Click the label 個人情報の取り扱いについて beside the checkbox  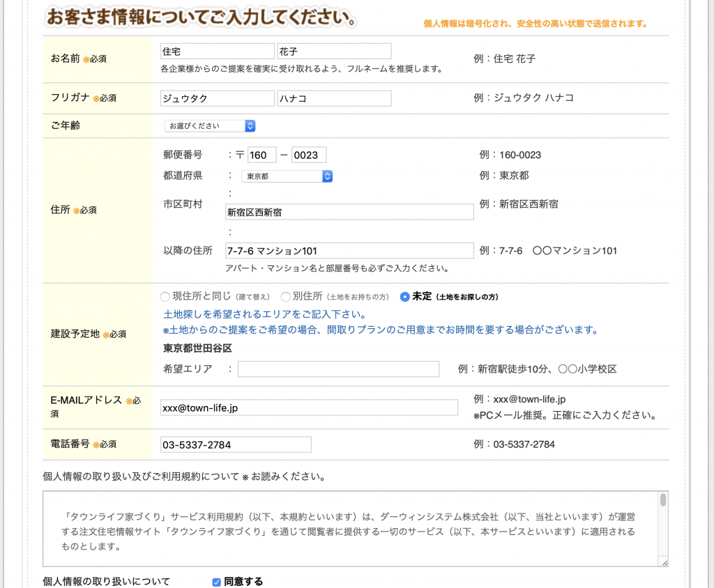[106, 582]
